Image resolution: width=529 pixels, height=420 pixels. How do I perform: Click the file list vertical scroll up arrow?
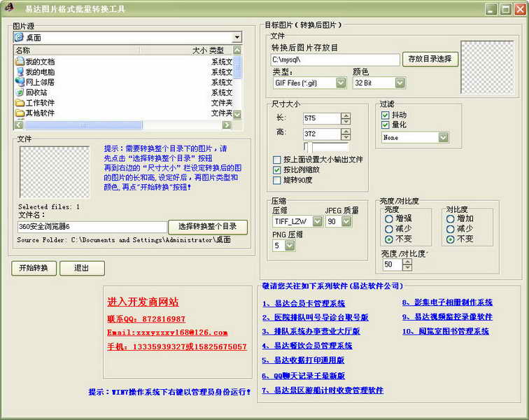pos(237,50)
